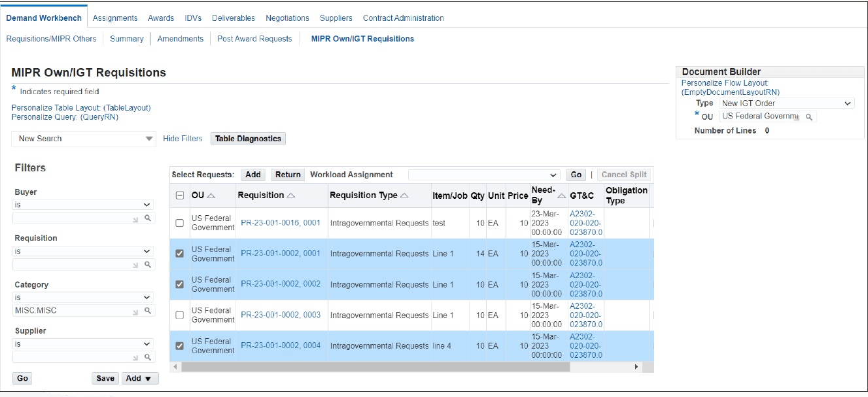Image resolution: width=868 pixels, height=397 pixels.
Task: Open requisition link PR-23-001-0002, 0004
Action: point(281,346)
